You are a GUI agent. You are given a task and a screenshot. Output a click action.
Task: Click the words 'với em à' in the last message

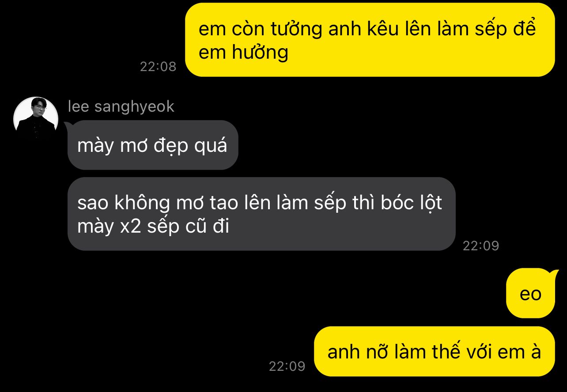496,351
